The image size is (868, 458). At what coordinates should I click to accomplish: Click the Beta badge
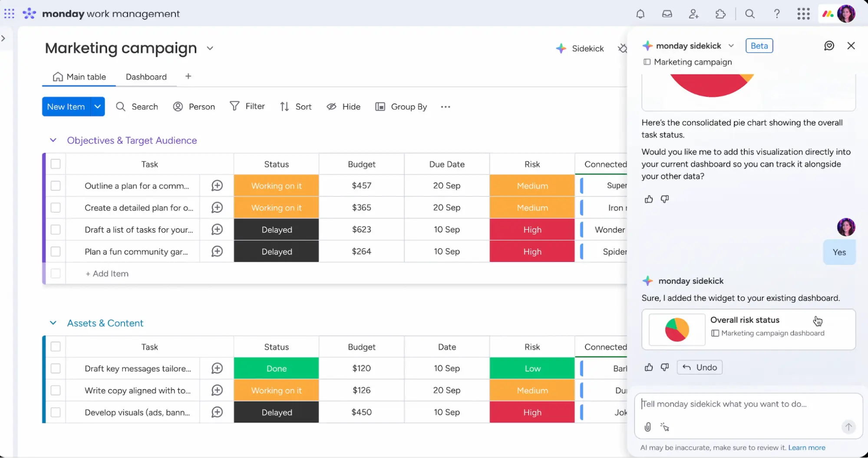click(x=759, y=46)
